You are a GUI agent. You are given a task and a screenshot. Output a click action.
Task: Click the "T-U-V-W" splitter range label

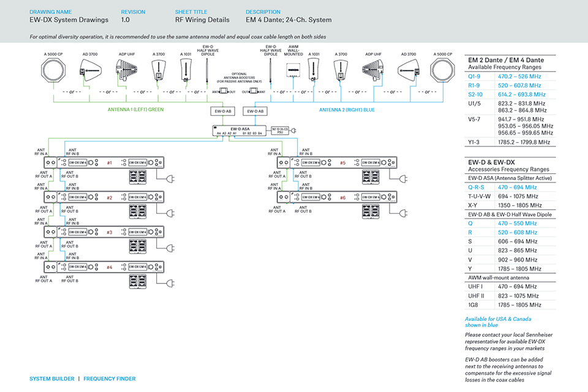pyautogui.click(x=479, y=196)
